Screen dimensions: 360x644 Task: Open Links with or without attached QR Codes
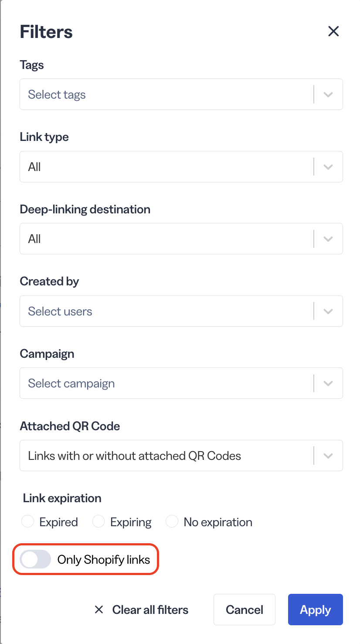coord(181,456)
